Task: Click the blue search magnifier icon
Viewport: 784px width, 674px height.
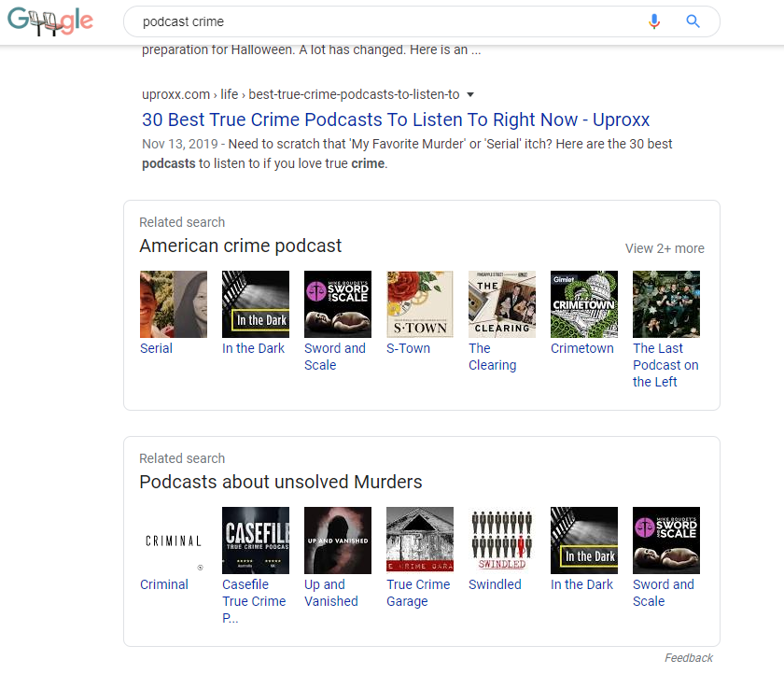Action: coord(693,21)
